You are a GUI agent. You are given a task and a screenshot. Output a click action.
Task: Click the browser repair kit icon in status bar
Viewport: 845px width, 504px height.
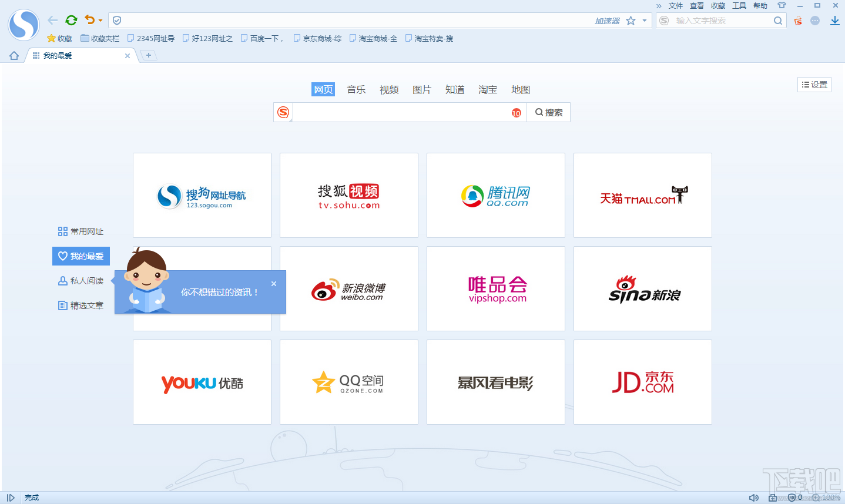click(772, 497)
